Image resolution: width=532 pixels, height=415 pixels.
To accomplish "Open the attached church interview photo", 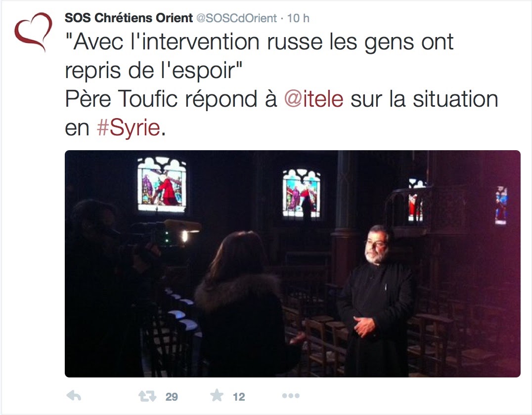I will coord(293,263).
